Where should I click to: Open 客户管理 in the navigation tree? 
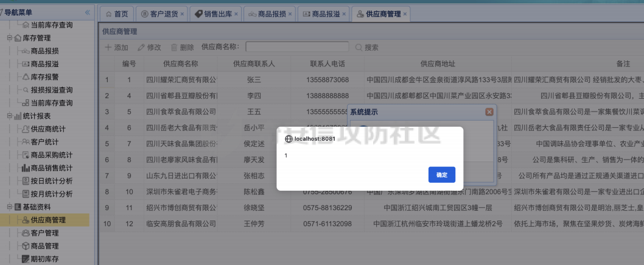[45, 233]
